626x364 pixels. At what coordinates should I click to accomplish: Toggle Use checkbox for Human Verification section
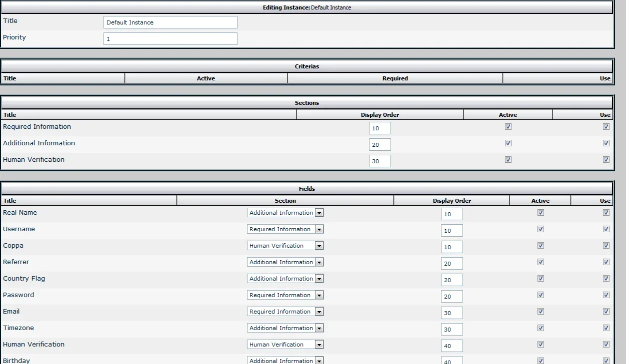pyautogui.click(x=606, y=160)
